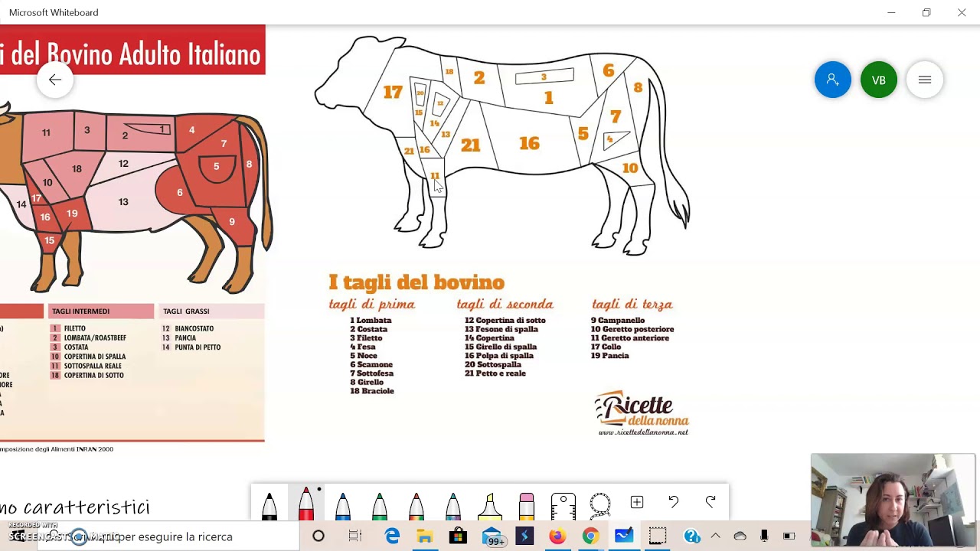This screenshot has width=980, height=551.
Task: Select the black pen tool
Action: pos(269,506)
